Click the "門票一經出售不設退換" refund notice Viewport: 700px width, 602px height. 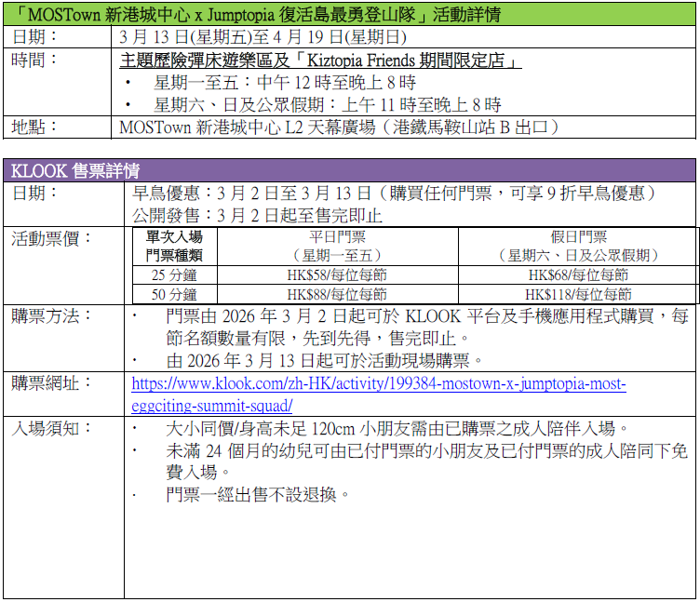click(x=258, y=494)
